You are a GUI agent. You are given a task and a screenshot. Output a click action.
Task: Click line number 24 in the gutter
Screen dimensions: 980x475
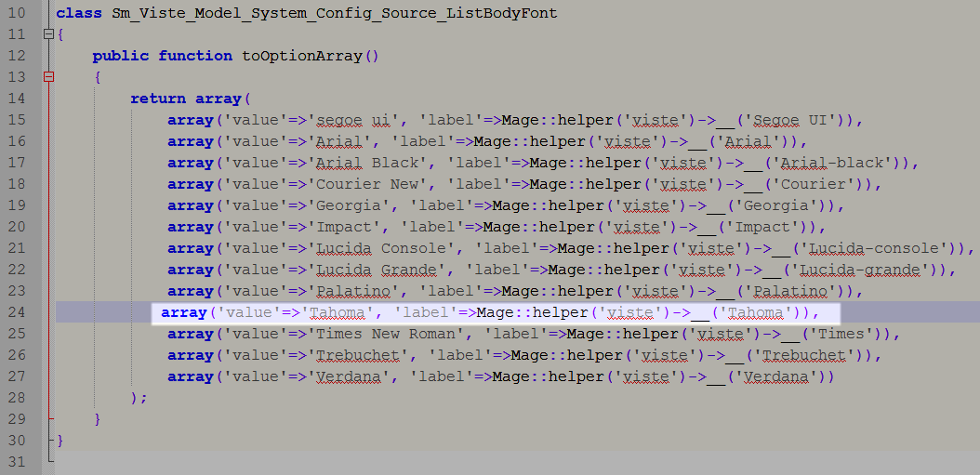(17, 312)
